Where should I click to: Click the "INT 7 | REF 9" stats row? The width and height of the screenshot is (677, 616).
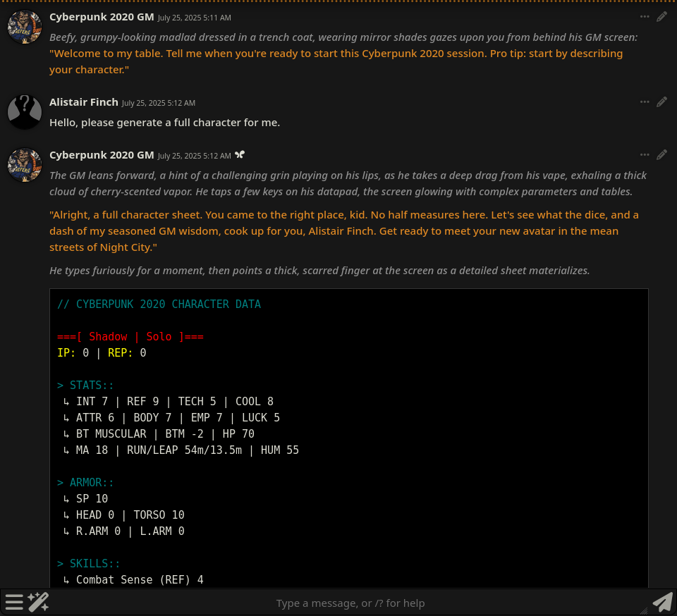tap(169, 402)
